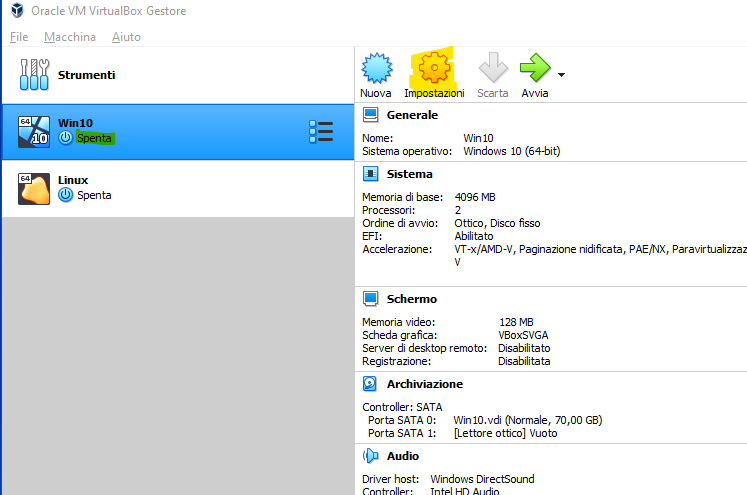The image size is (747, 495).
Task: Click the power icon under Win10
Action: tap(65, 138)
